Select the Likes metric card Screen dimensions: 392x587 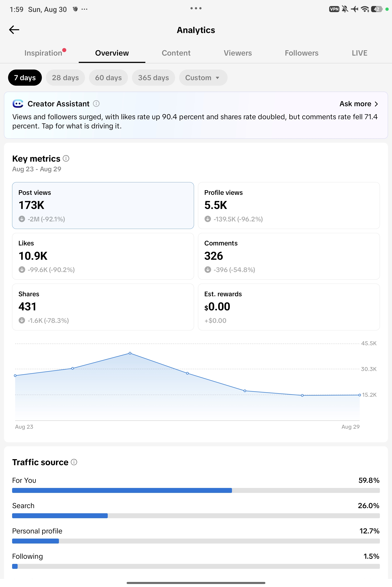(103, 256)
